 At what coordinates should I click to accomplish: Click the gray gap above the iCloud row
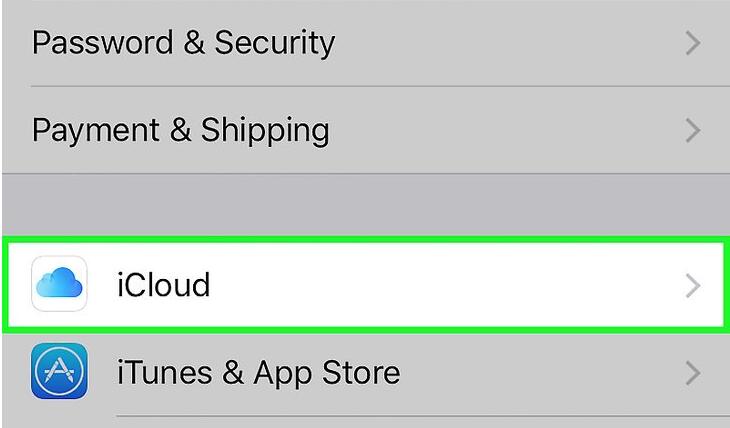365,206
